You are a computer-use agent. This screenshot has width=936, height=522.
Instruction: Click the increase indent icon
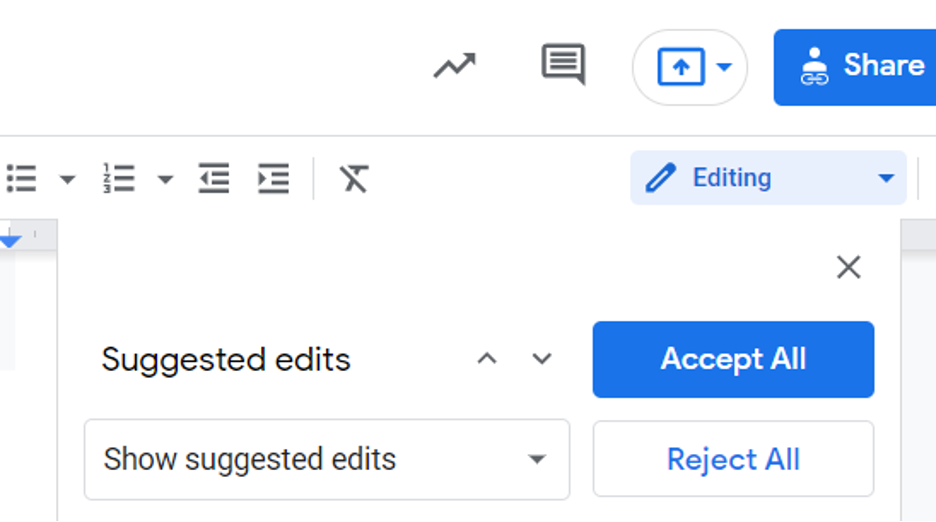click(273, 178)
